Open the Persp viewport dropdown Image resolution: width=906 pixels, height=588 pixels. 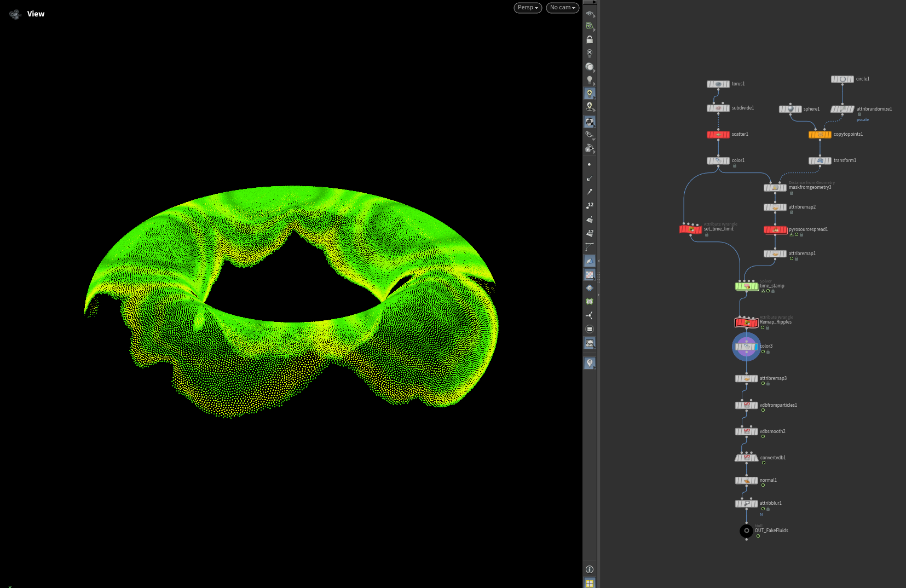tap(528, 8)
